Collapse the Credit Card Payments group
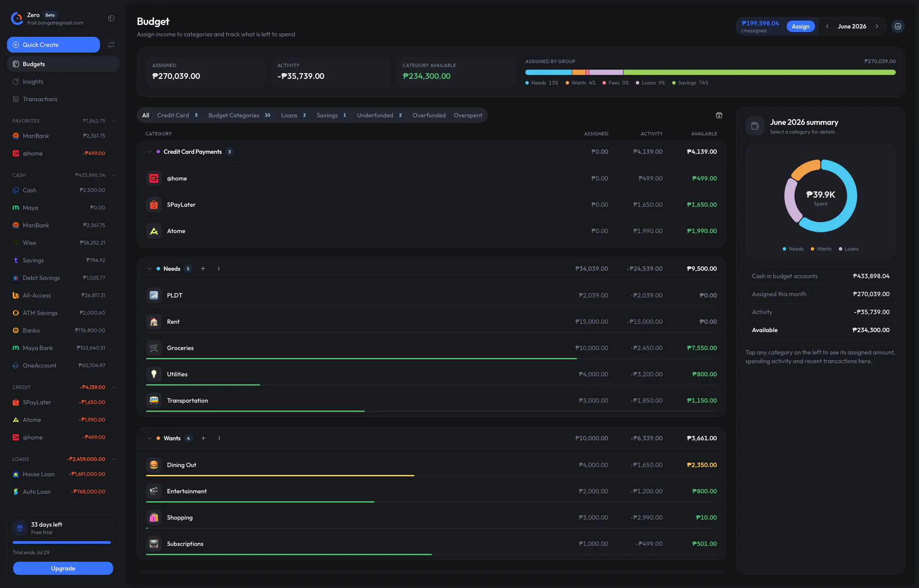The image size is (919, 588). click(x=150, y=152)
